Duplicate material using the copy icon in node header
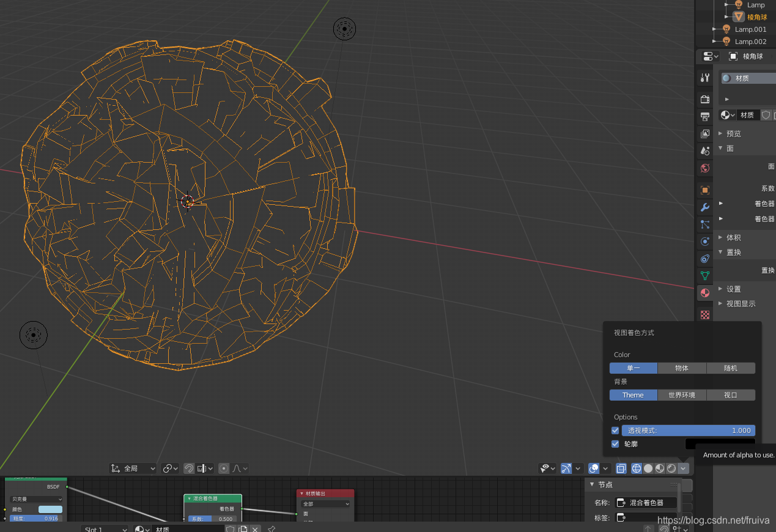Viewport: 776px width, 532px height. (x=243, y=529)
